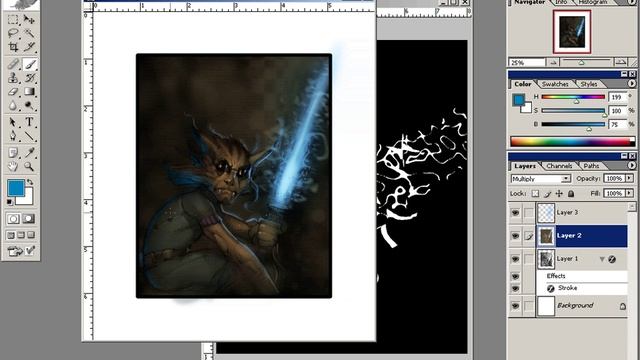
Task: Toggle Effects visibility eye
Action: [516, 276]
